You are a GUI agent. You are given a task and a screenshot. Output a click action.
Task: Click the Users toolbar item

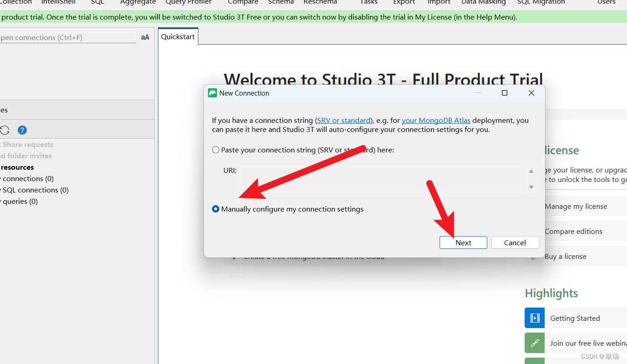point(607,2)
